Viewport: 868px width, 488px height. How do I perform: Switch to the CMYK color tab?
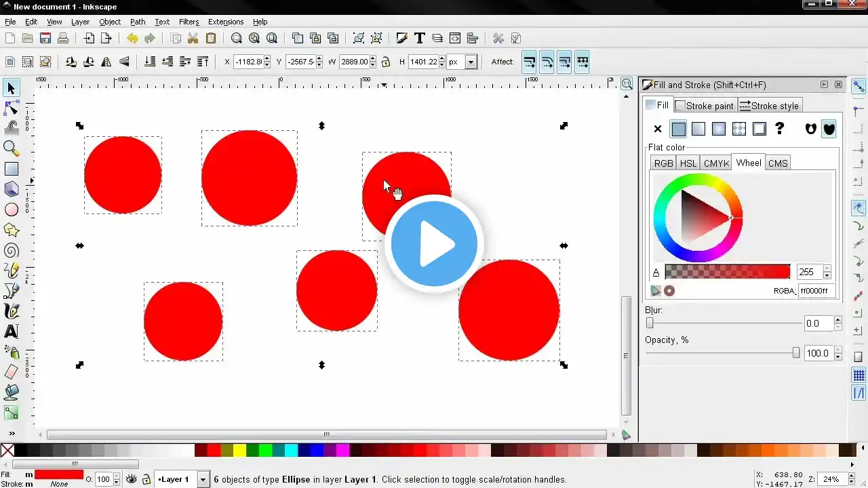[x=716, y=163]
